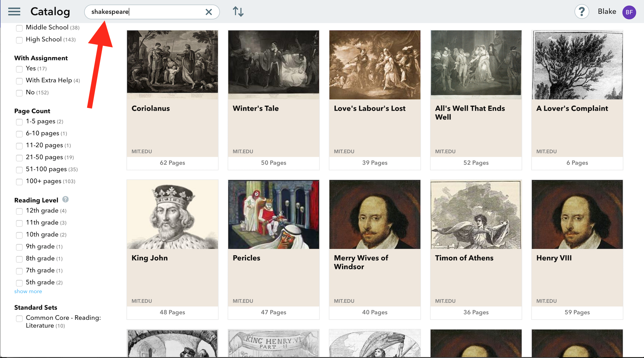Open the Timon of Athens cover
The height and width of the screenshot is (358, 644).
point(476,214)
